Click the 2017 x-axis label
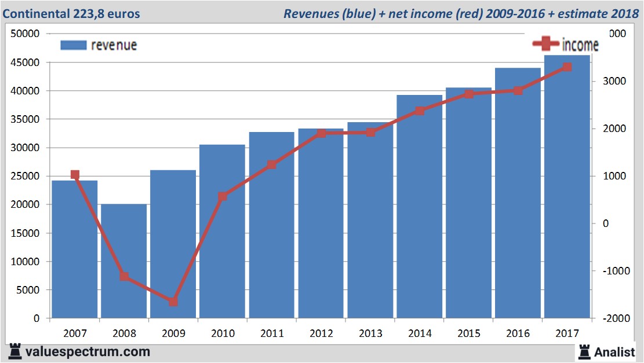The image size is (644, 363). [567, 333]
